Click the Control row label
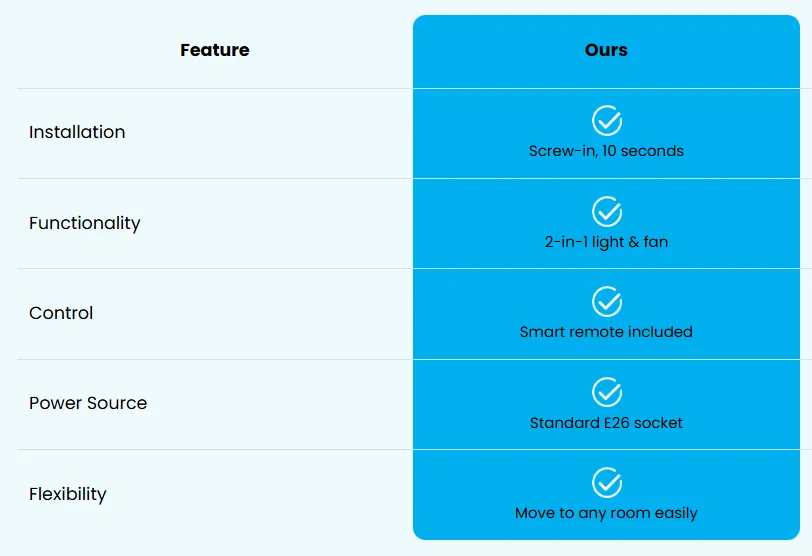The width and height of the screenshot is (812, 556). 61,313
